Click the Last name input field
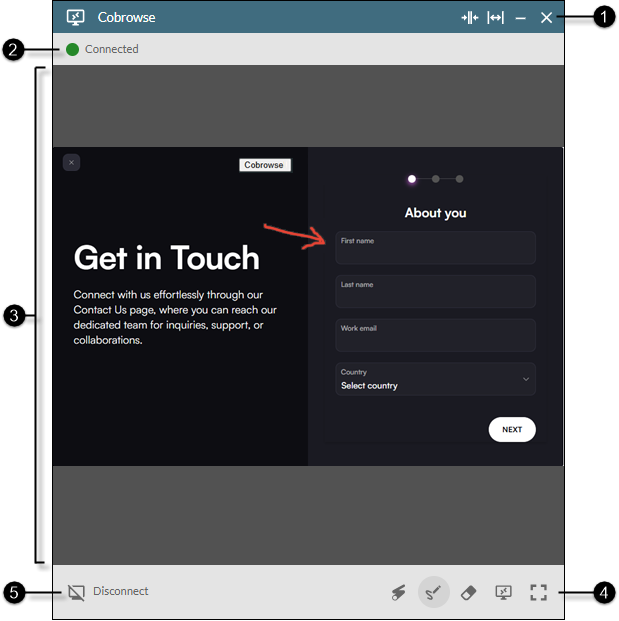Viewport: 619px width, 621px height. click(435, 292)
